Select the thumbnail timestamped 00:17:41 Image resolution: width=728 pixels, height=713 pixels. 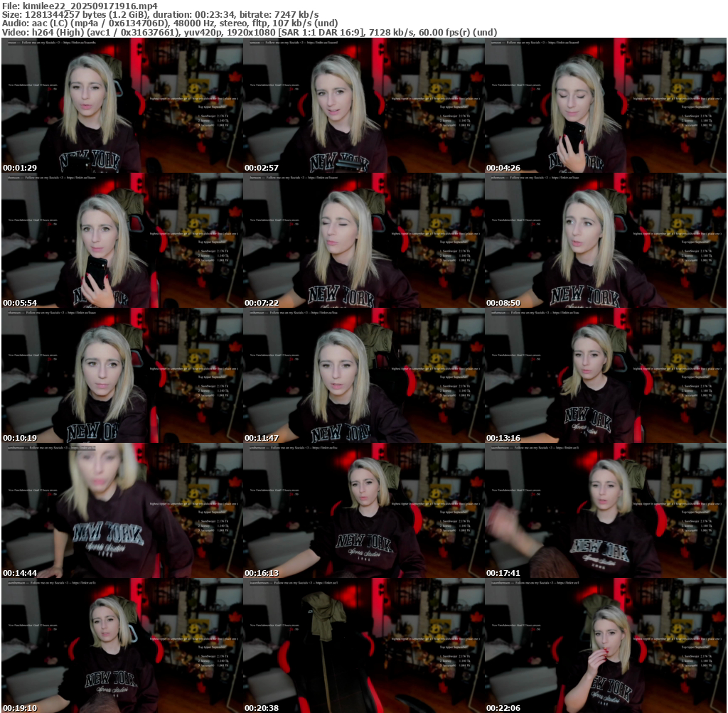(606, 510)
